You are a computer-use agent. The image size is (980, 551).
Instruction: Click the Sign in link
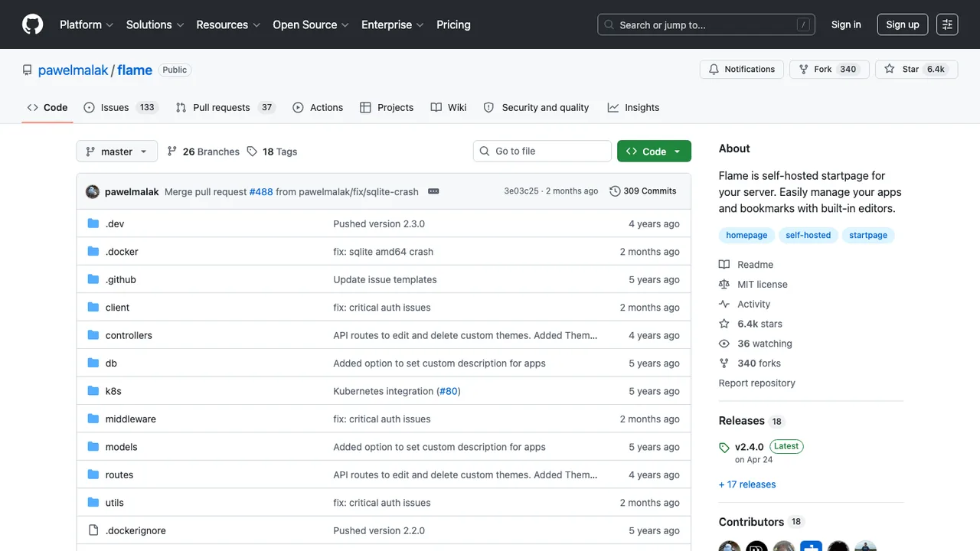pyautogui.click(x=846, y=24)
